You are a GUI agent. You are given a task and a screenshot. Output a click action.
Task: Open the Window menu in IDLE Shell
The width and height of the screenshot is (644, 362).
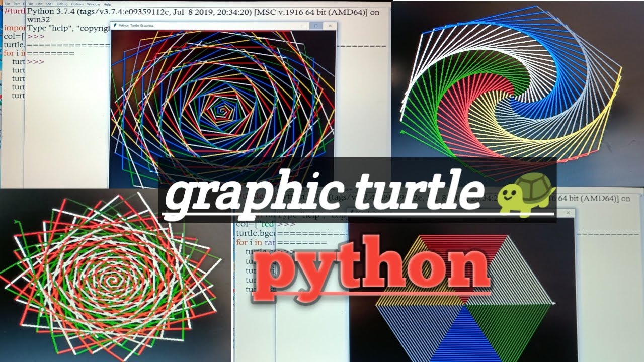coord(94,4)
